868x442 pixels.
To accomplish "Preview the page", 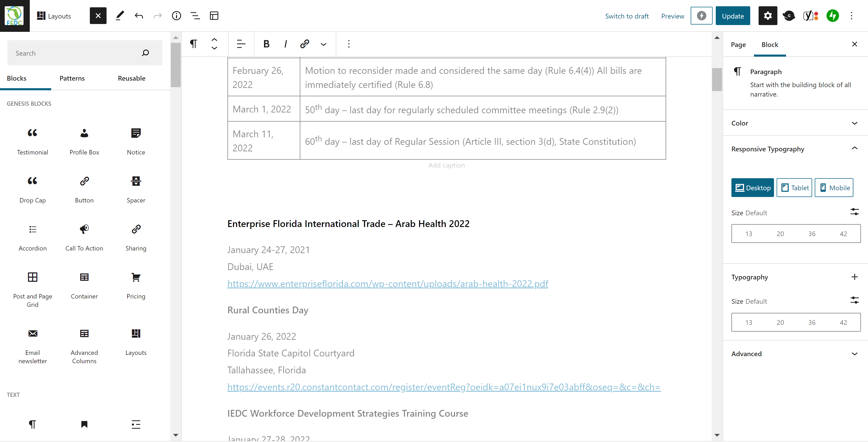I will point(673,16).
